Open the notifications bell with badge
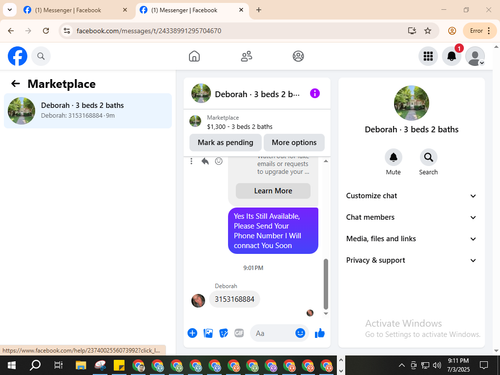Screen dimensions: 500x375 tap(452, 56)
